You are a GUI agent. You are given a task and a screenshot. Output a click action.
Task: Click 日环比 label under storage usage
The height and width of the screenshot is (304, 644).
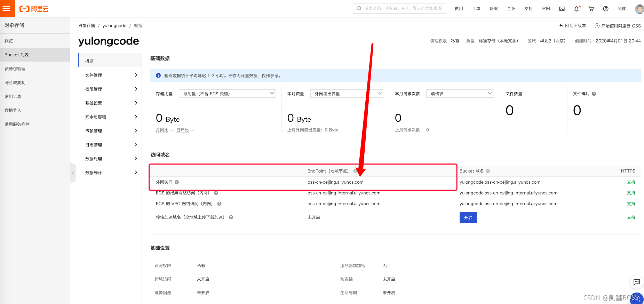click(183, 130)
